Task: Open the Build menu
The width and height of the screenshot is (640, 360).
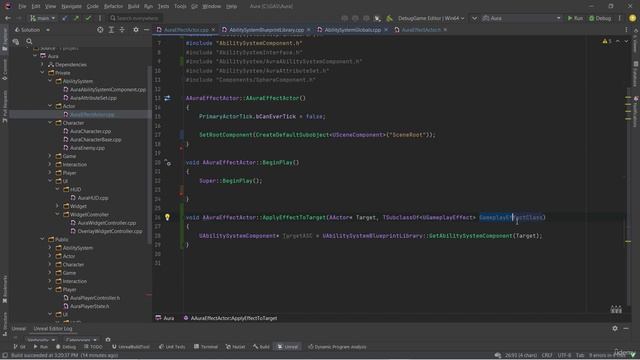Action: point(133,6)
